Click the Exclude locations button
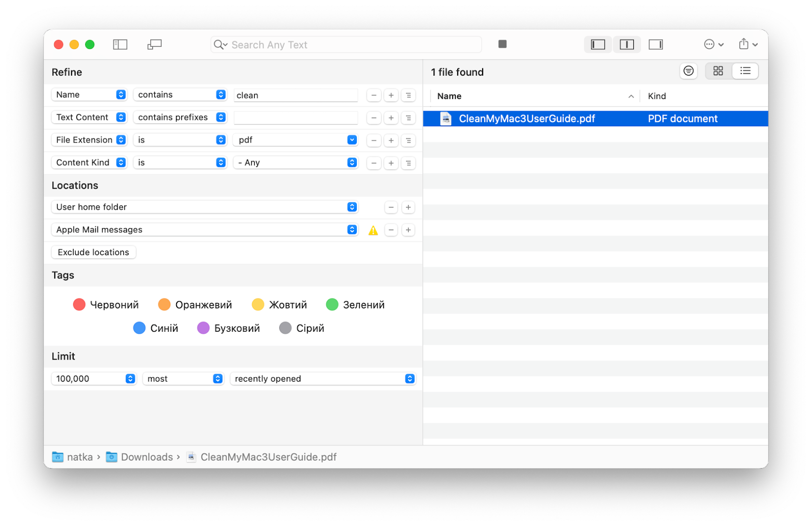Image resolution: width=812 pixels, height=526 pixels. coord(93,252)
